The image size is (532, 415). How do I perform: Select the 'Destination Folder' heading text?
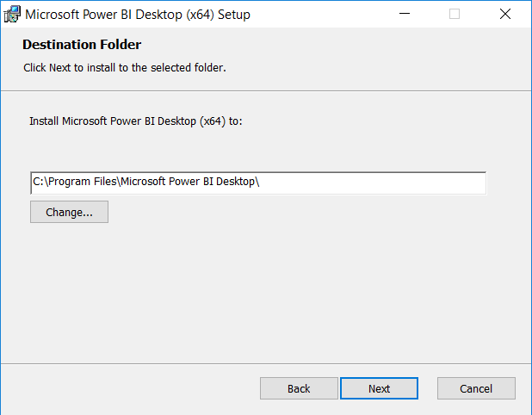pos(82,45)
